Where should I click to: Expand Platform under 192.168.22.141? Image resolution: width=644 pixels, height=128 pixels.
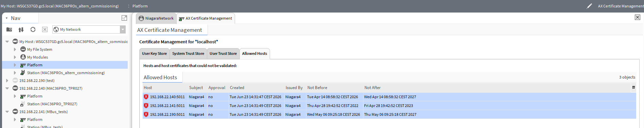point(15,120)
